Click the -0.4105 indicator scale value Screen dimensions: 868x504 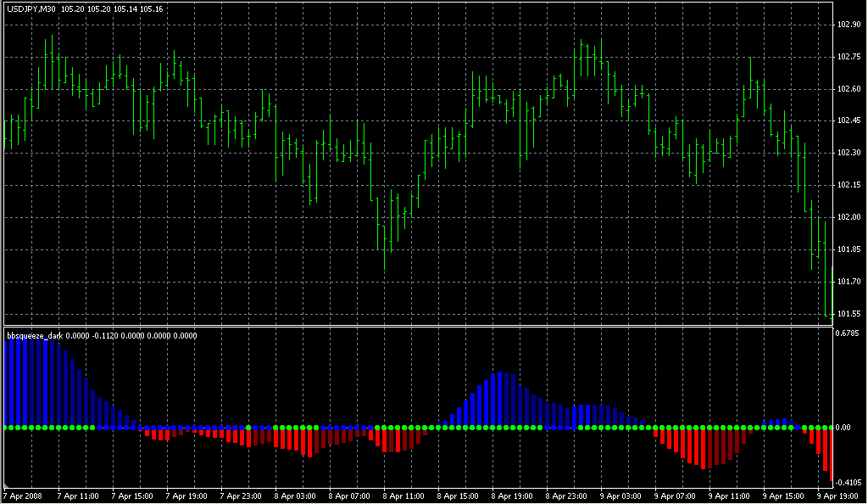tap(849, 483)
